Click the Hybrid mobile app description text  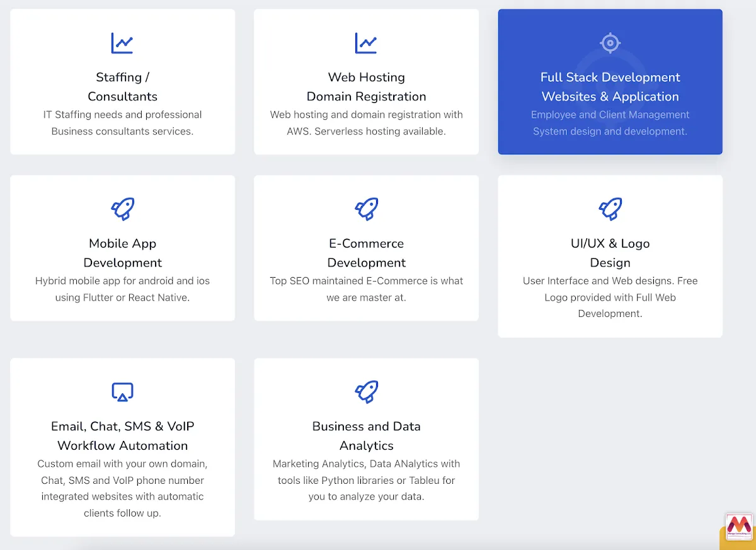click(x=122, y=289)
